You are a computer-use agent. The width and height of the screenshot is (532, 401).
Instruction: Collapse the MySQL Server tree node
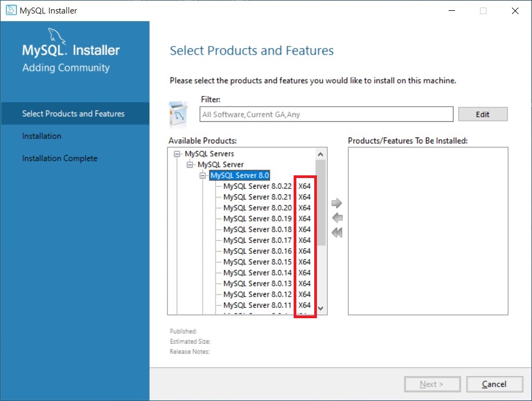[x=190, y=165]
